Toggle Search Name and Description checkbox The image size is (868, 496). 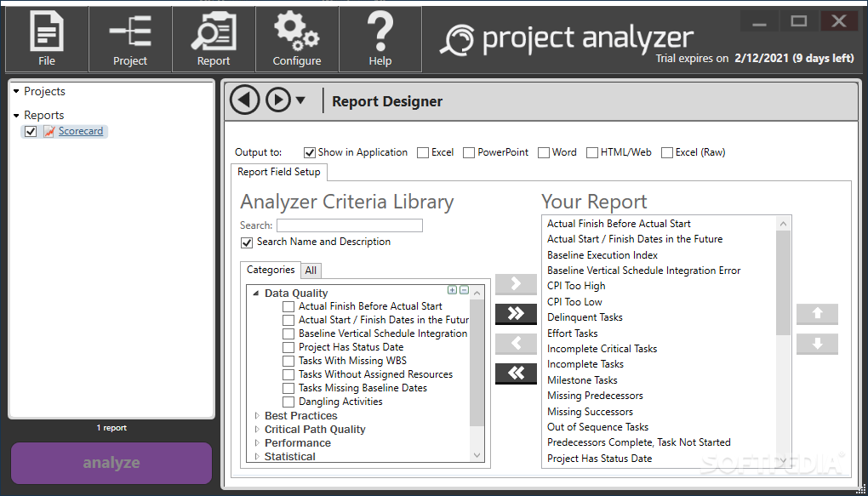247,242
